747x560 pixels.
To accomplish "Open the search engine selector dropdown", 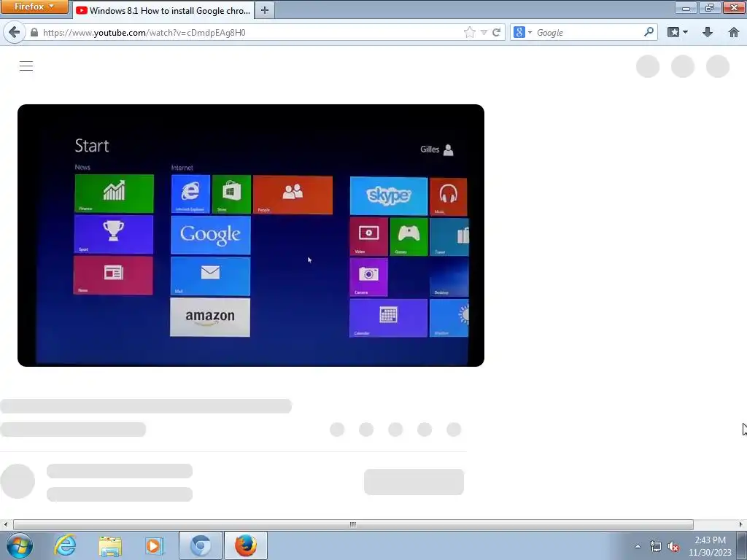I will (x=522, y=32).
